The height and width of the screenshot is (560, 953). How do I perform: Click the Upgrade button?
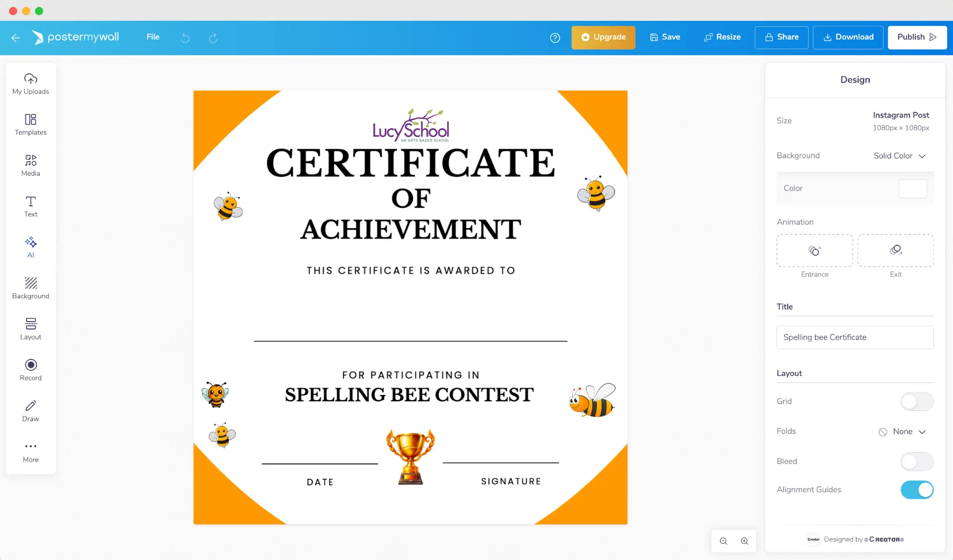click(603, 37)
